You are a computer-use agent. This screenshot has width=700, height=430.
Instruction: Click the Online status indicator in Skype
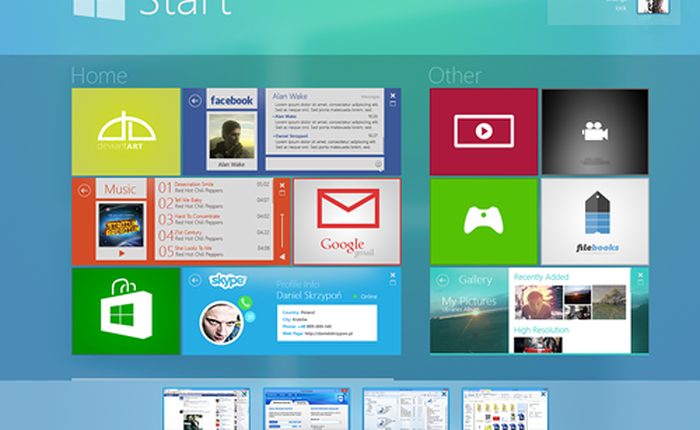[365, 296]
